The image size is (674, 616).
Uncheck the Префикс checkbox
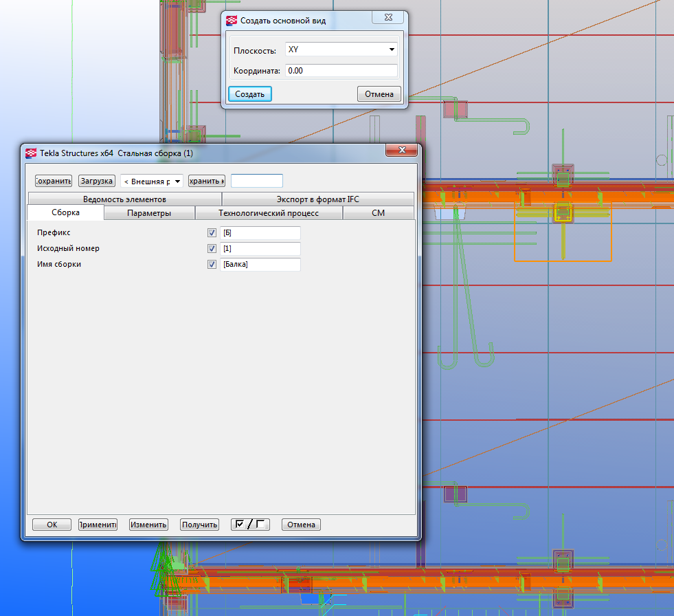[x=212, y=233]
